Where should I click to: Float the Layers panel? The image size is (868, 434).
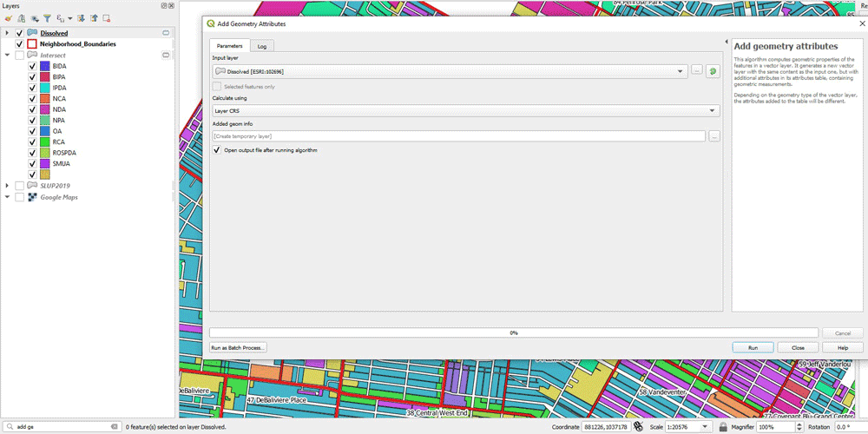click(164, 5)
